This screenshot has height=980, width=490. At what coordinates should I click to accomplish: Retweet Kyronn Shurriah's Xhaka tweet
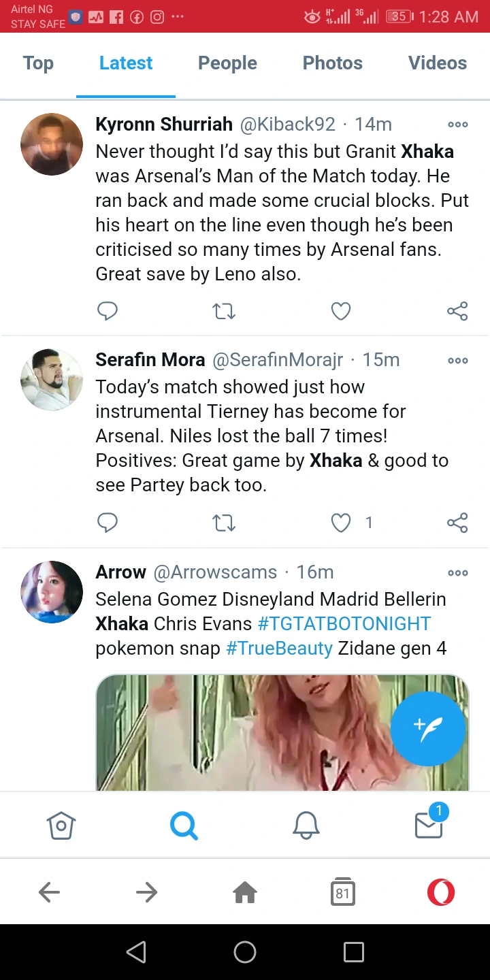[224, 311]
